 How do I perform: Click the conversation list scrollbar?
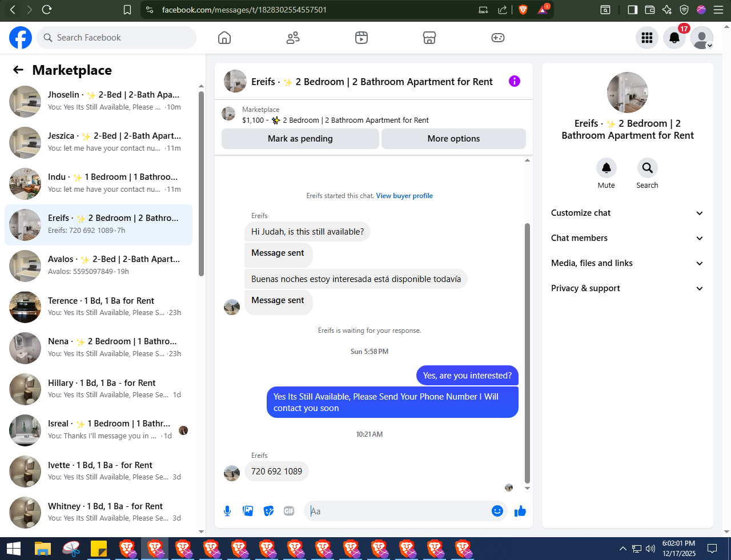pos(201,184)
